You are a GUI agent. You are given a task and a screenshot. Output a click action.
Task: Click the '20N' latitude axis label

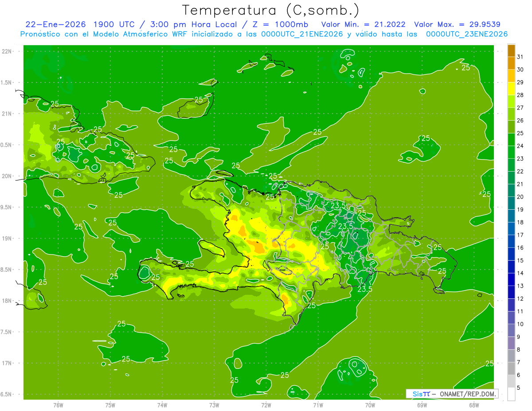pyautogui.click(x=7, y=176)
